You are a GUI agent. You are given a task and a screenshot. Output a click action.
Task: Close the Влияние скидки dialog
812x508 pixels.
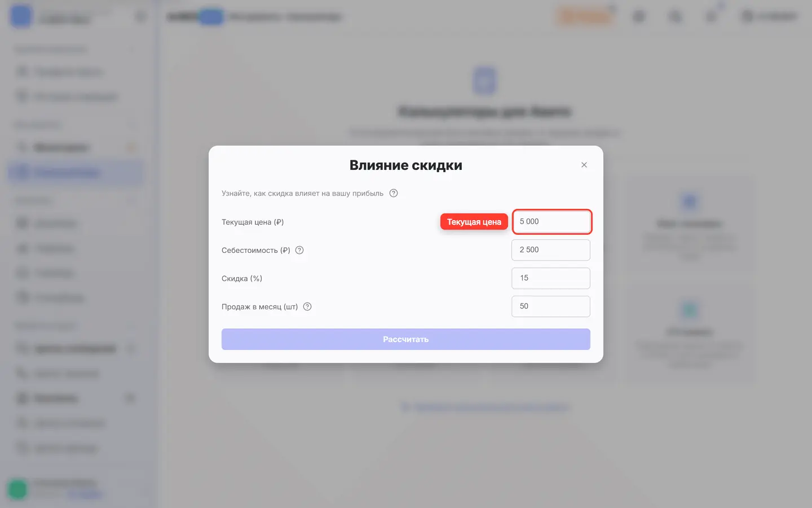[x=584, y=165]
